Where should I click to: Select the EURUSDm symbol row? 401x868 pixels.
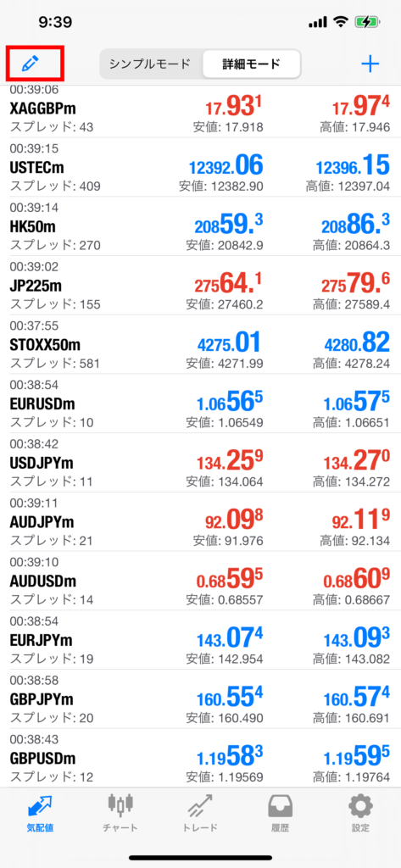tap(200, 403)
